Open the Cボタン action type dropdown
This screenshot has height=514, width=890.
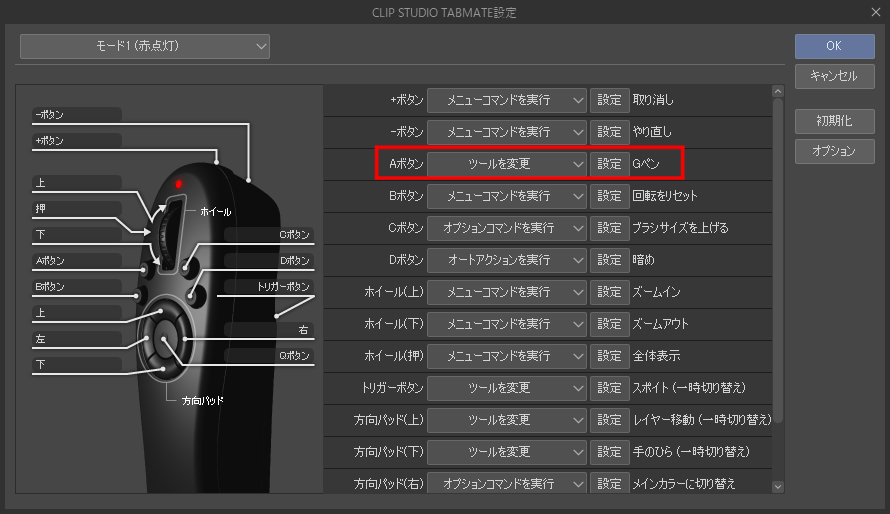click(x=507, y=228)
